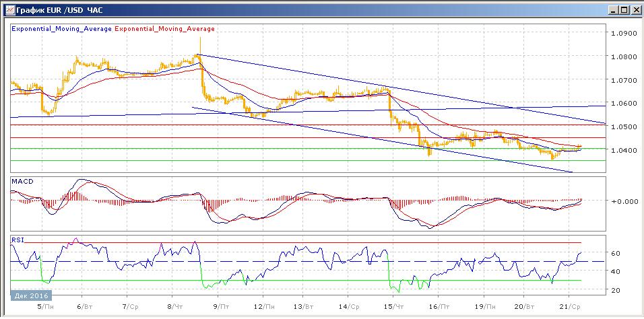
Task: Maximize the EUR/USD chart window
Action: coord(623,9)
